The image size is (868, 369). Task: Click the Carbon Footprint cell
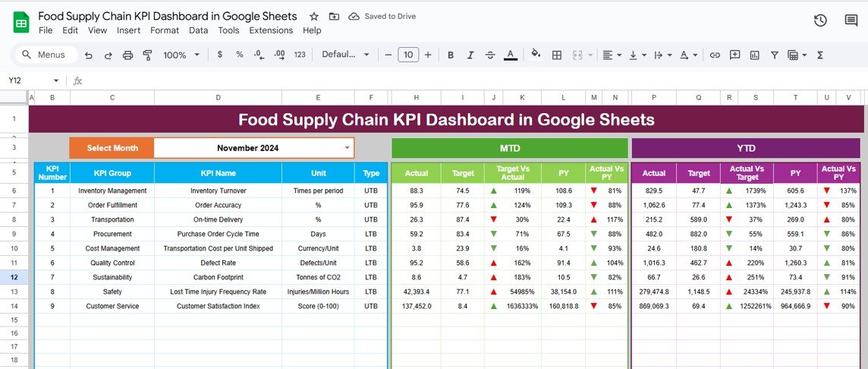(x=218, y=277)
